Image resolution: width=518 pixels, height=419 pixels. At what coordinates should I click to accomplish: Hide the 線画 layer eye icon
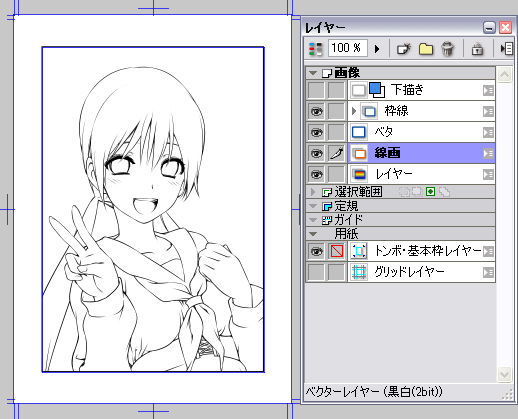[316, 153]
